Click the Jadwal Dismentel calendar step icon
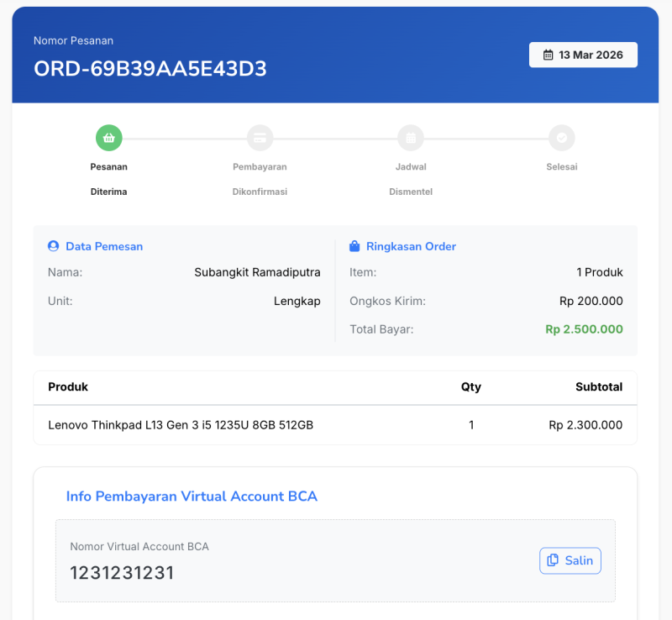 tap(411, 138)
